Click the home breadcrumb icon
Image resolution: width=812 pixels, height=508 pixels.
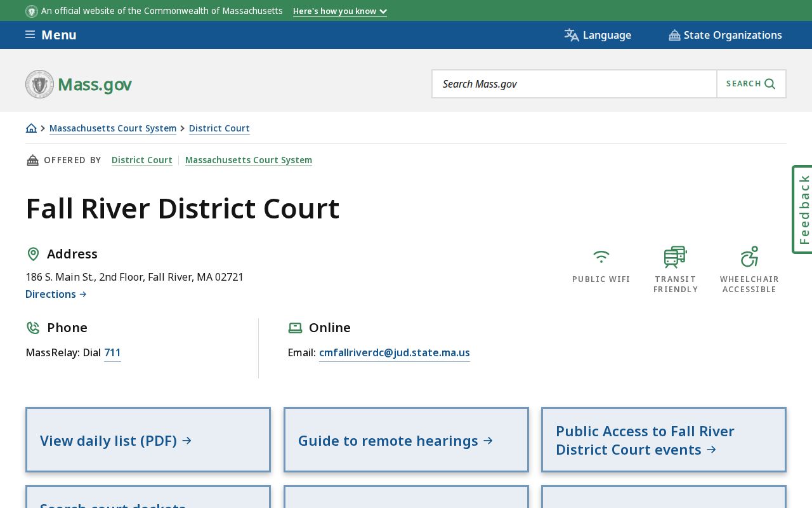(31, 128)
